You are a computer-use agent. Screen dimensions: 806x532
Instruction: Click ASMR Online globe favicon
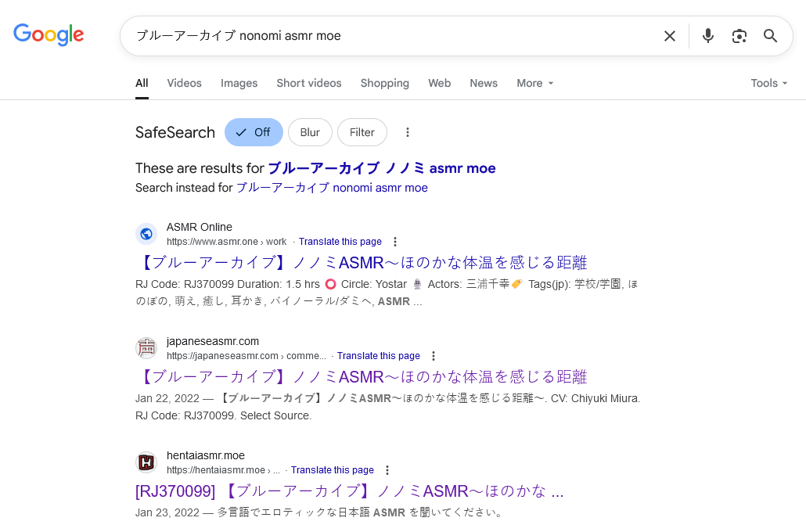[146, 234]
